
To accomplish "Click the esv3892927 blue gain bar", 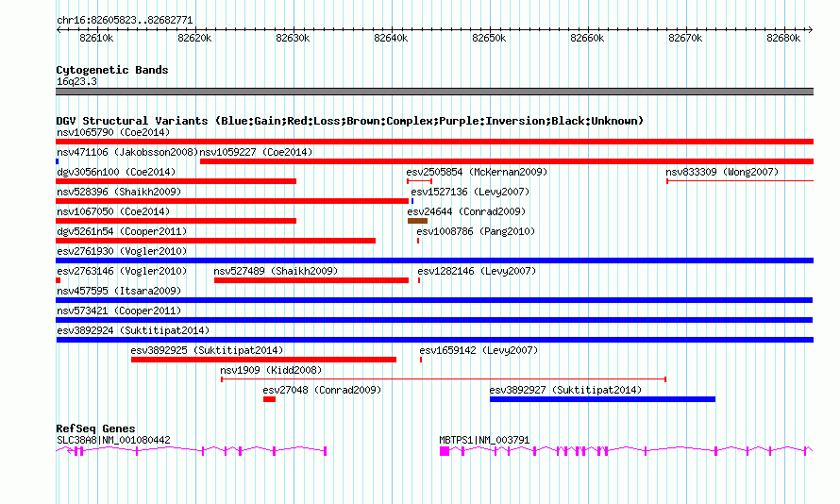I will (x=603, y=399).
